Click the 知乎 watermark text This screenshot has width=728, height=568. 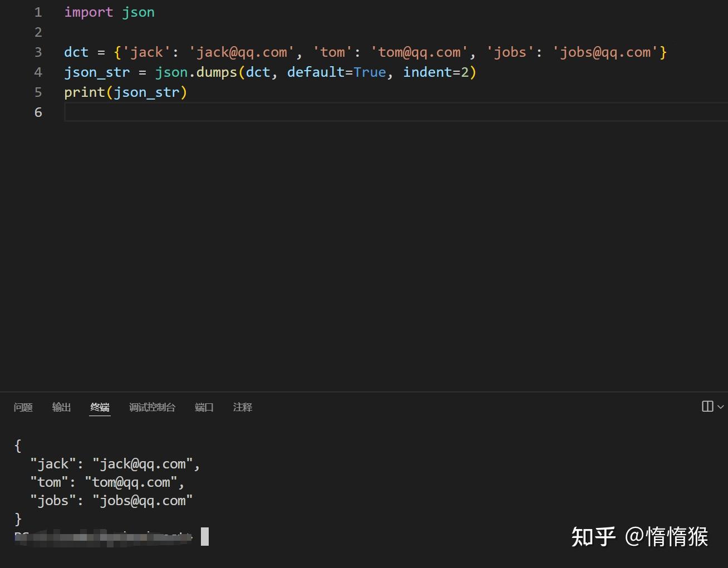click(x=593, y=537)
